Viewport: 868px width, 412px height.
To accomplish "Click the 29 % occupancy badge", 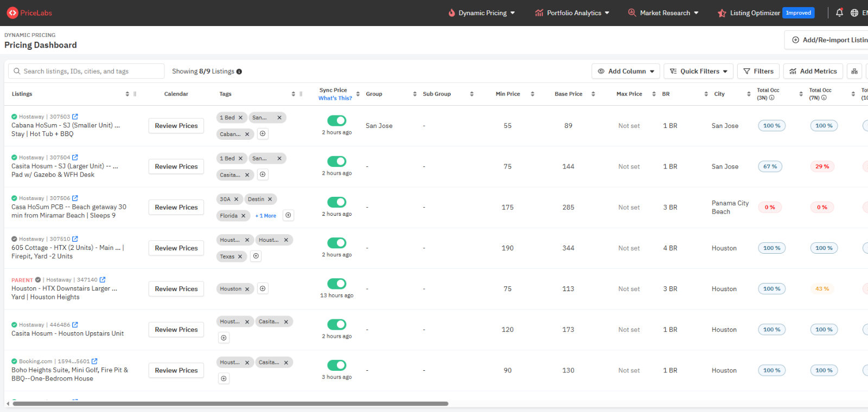I will click(822, 166).
